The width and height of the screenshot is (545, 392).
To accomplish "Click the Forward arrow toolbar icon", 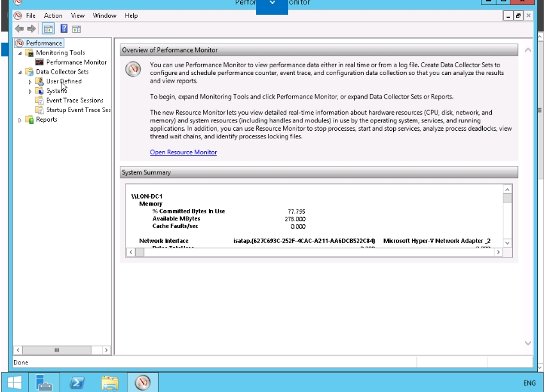I will pos(31,29).
